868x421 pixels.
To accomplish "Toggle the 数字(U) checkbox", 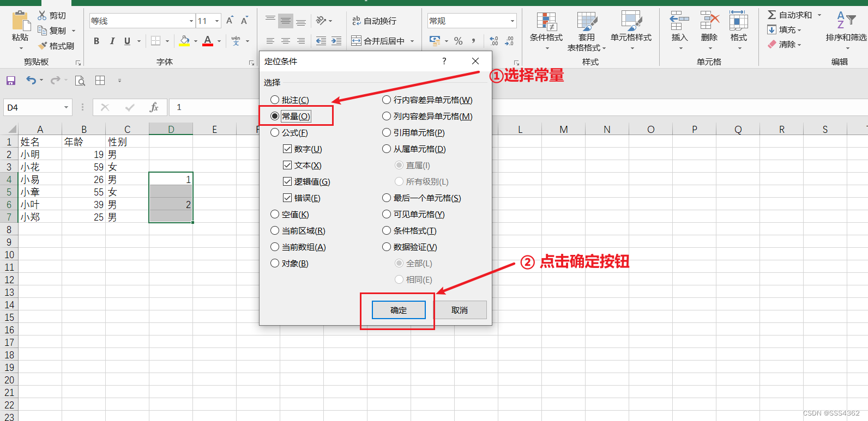I will pos(287,149).
